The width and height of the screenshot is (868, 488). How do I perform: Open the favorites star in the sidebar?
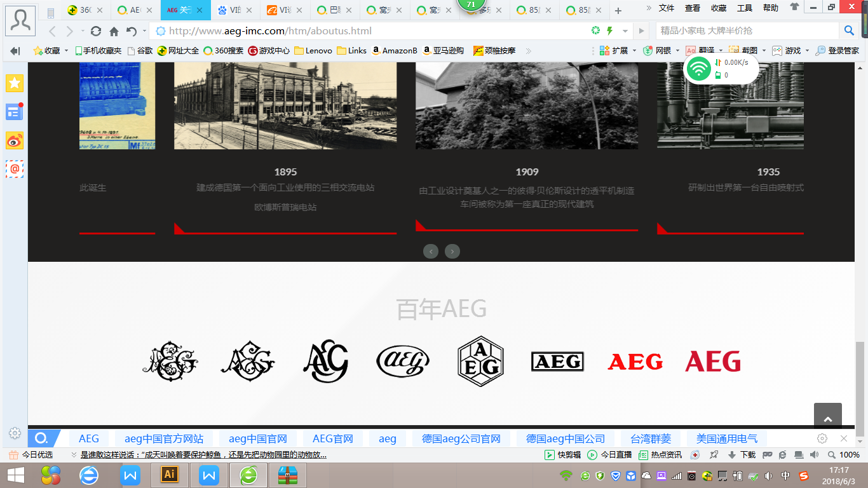coord(15,83)
